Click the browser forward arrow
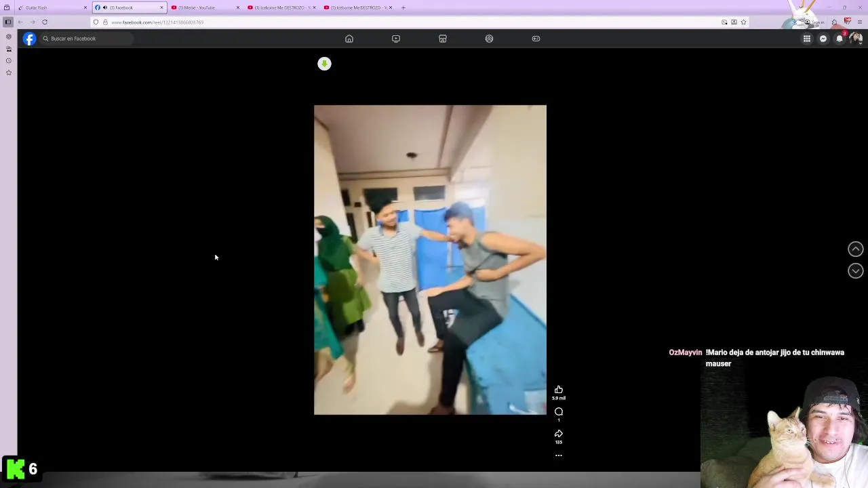 tap(32, 22)
